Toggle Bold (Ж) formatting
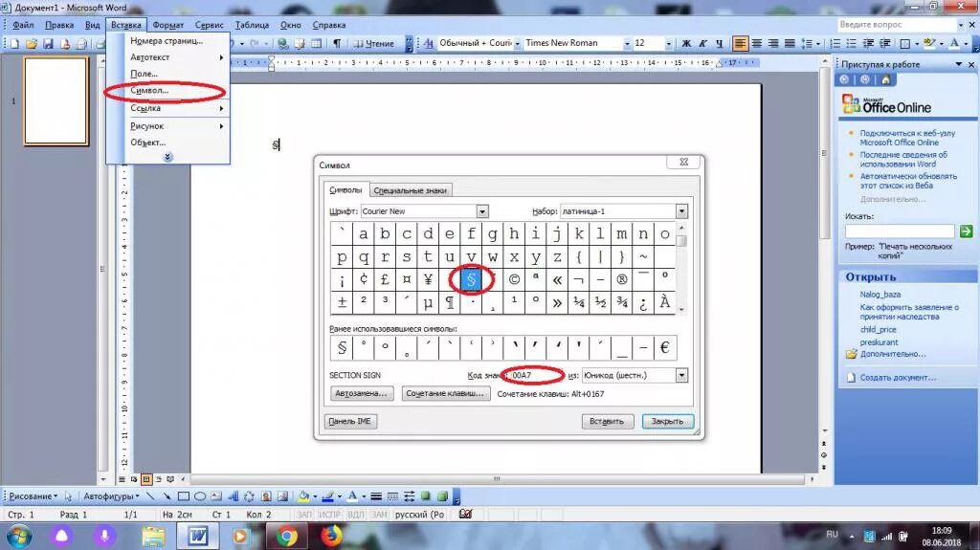The width and height of the screenshot is (980, 550). tap(686, 43)
